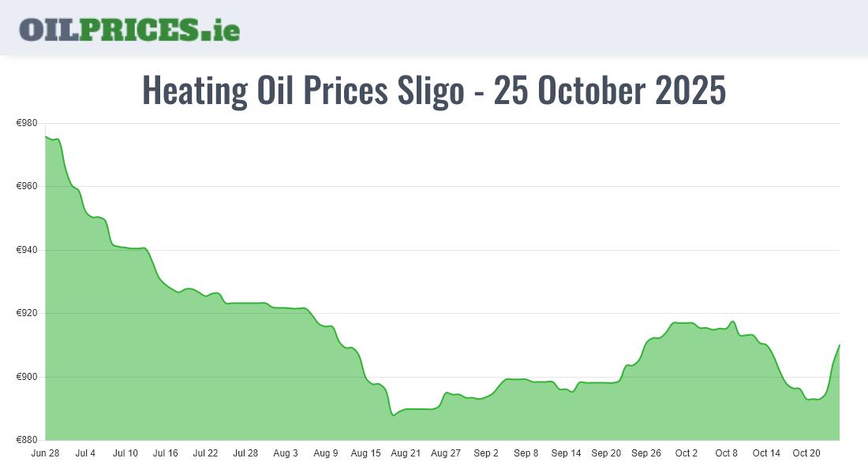Click the Sep 26 x-axis date label
This screenshot has width=868, height=473.
646,453
